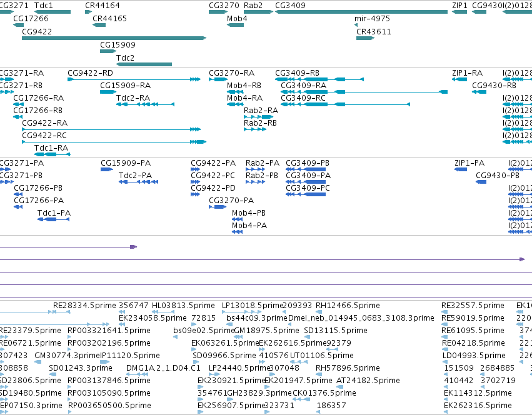The width and height of the screenshot is (532, 415).
Task: Click the Tdc1-PA protein label
Action: tap(54, 213)
